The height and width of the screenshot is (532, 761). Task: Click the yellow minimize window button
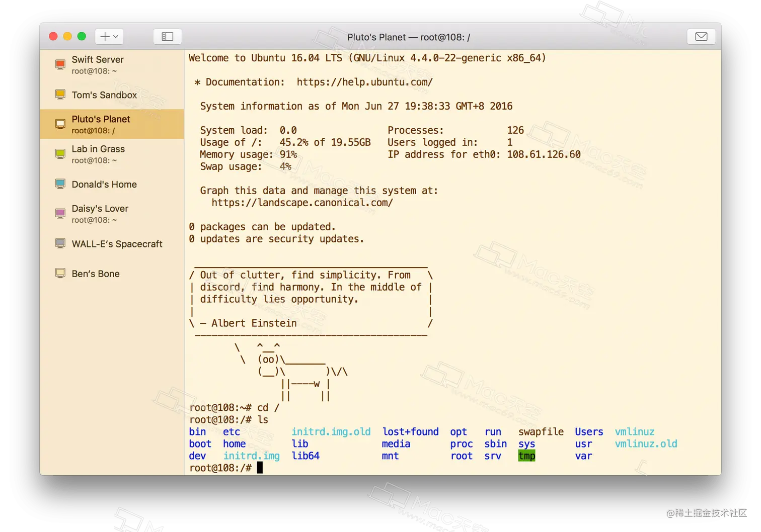[67, 36]
